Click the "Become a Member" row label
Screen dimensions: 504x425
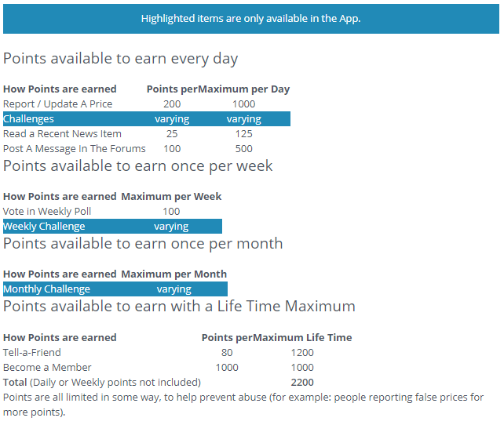point(47,368)
